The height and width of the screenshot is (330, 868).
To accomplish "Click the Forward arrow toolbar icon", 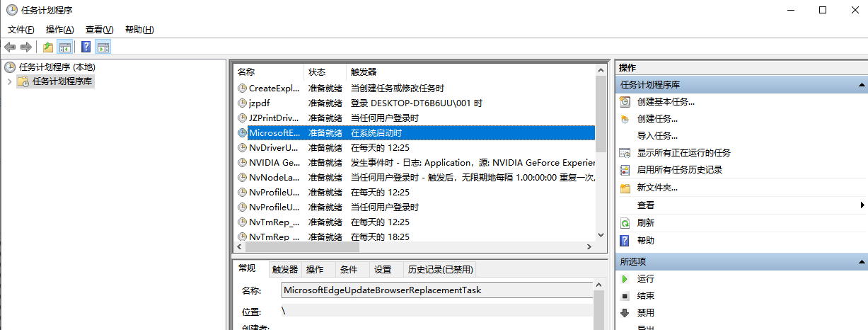I will (25, 47).
